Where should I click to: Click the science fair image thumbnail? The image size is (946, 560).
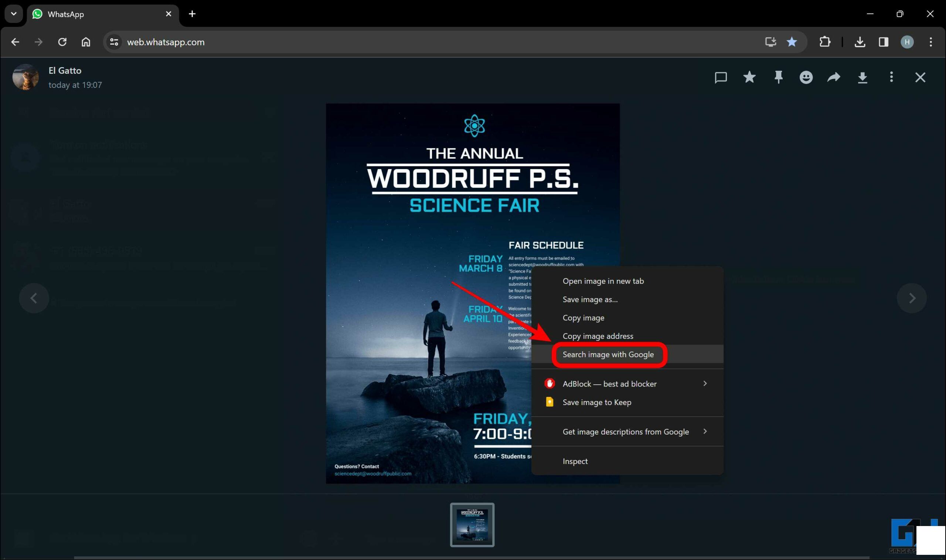click(472, 525)
